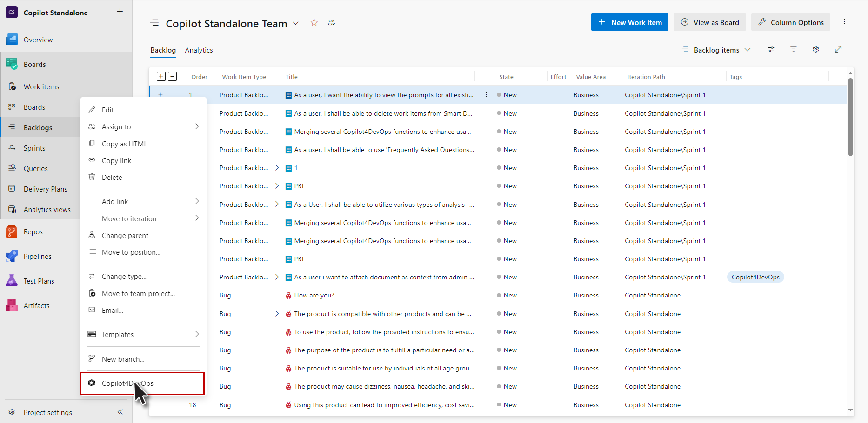Screen dimensions: 868x423
Task: Select Move to team project entry
Action: click(x=143, y=293)
